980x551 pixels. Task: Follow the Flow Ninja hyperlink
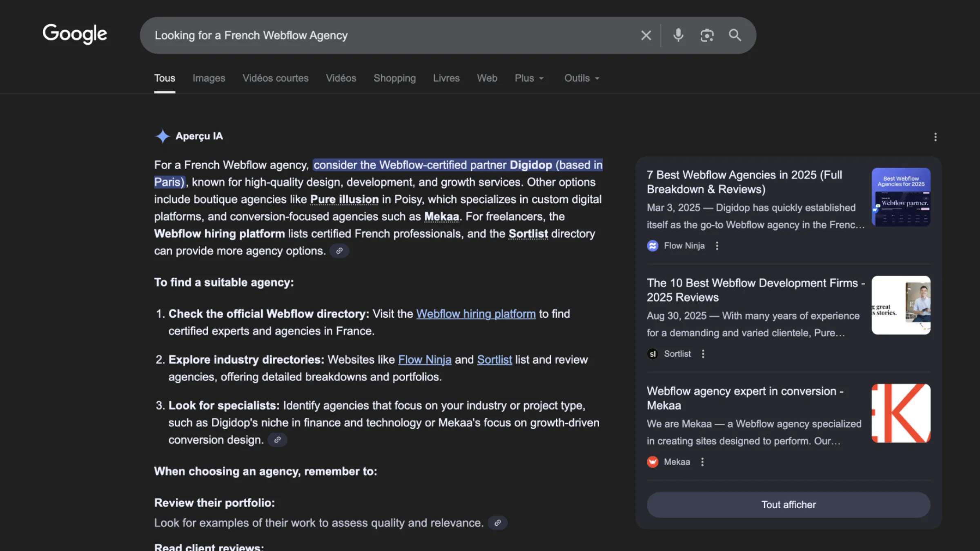pyautogui.click(x=425, y=360)
